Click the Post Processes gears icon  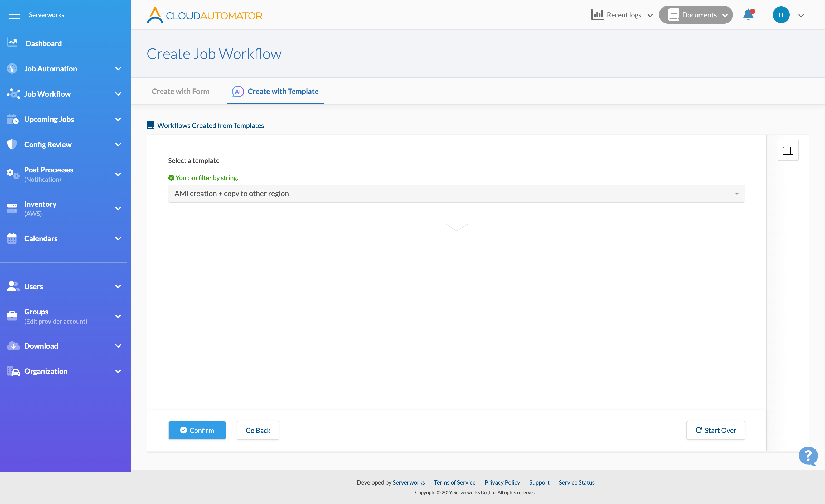click(13, 174)
